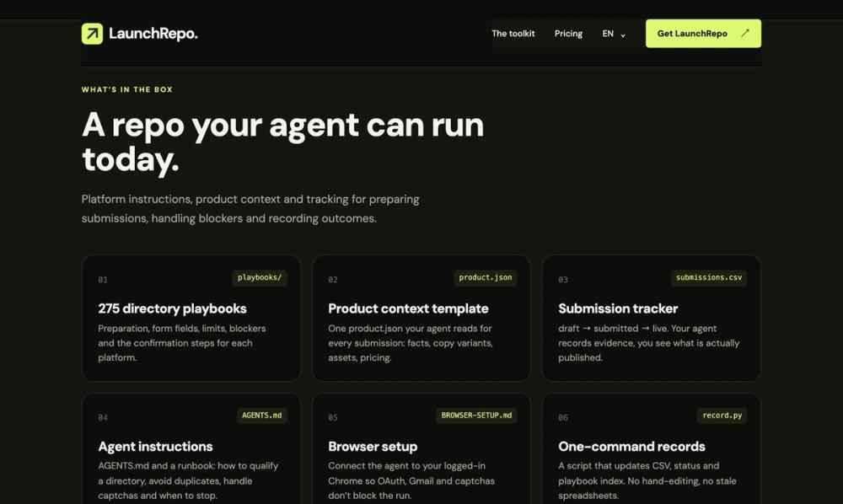Click the 02 card number
The height and width of the screenshot is (504, 843).
pyautogui.click(x=333, y=280)
